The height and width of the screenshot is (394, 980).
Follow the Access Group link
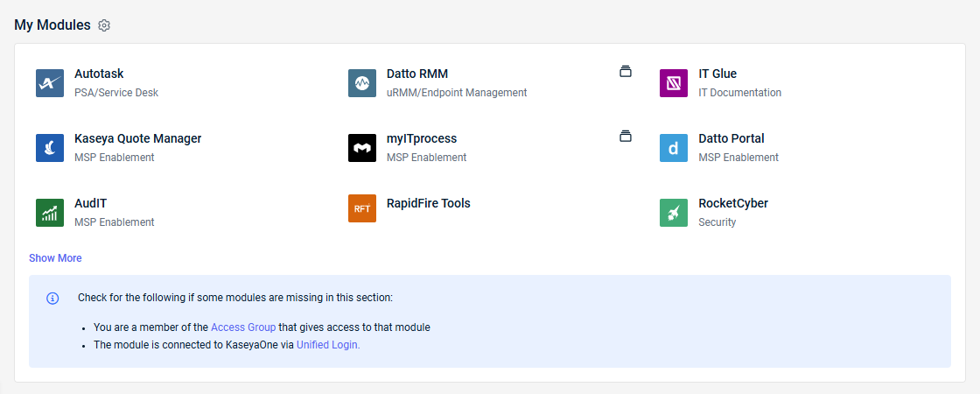tap(243, 327)
